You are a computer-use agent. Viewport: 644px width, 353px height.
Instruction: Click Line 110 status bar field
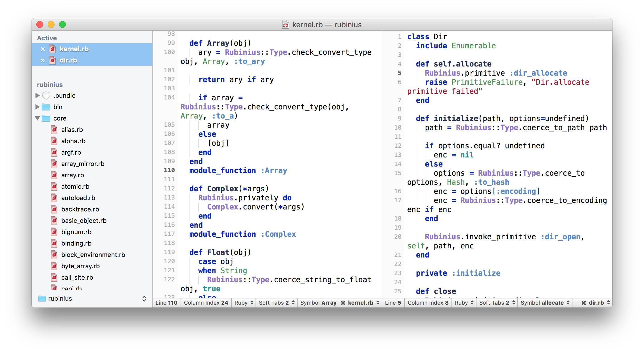tap(166, 303)
